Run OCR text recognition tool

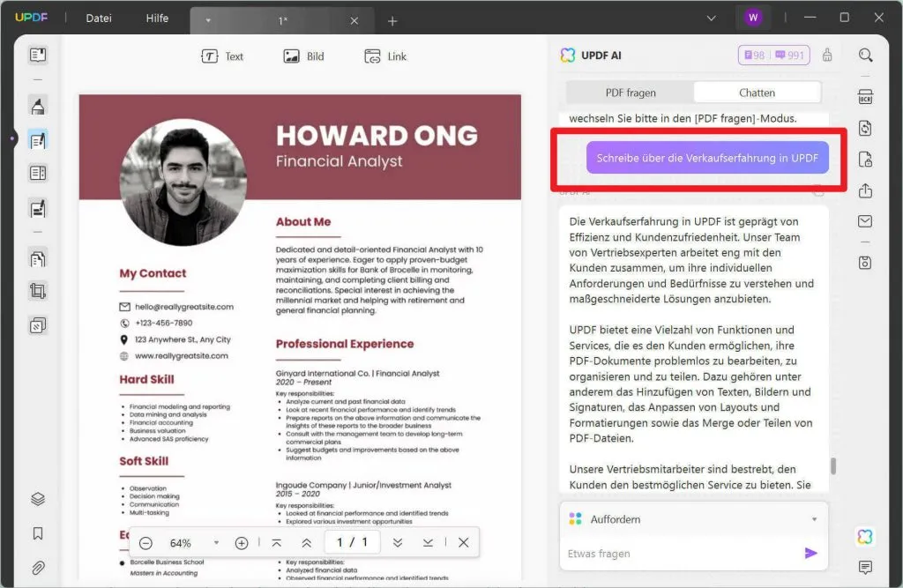[x=866, y=97]
